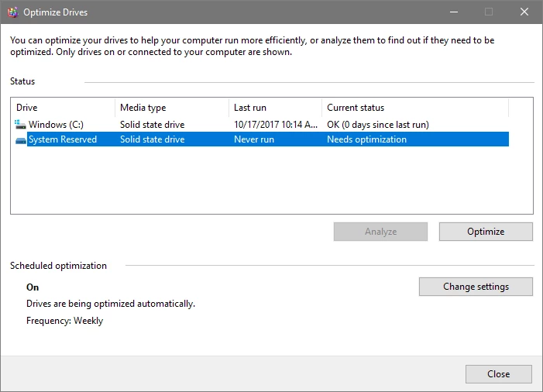
Task: Click the Close button at the bottom
Action: (x=498, y=374)
